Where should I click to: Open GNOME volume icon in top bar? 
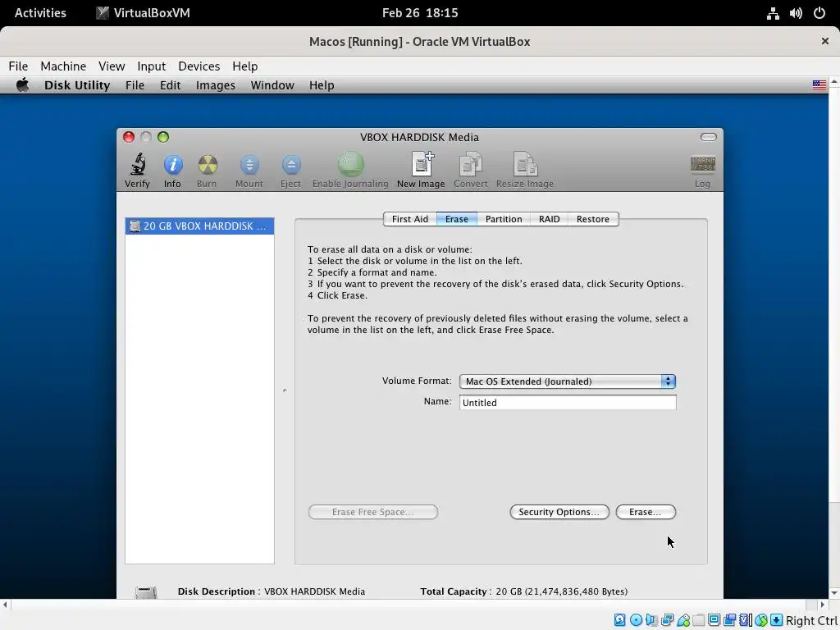tap(796, 13)
